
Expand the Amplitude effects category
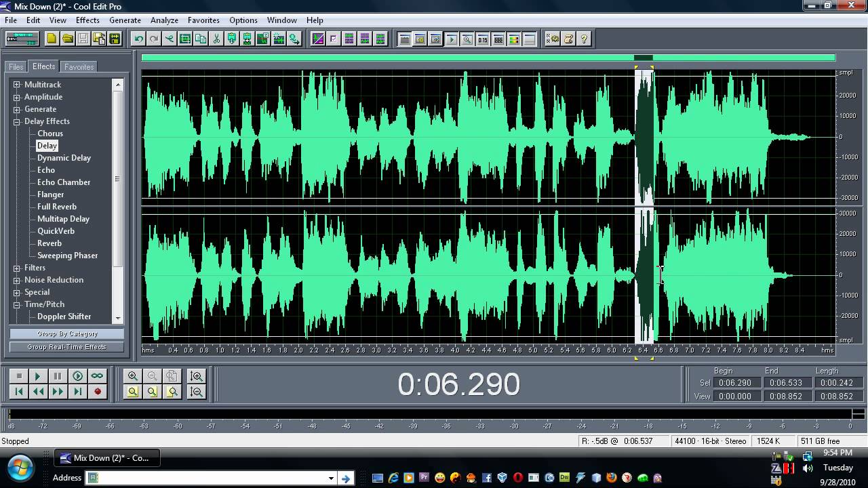point(17,97)
